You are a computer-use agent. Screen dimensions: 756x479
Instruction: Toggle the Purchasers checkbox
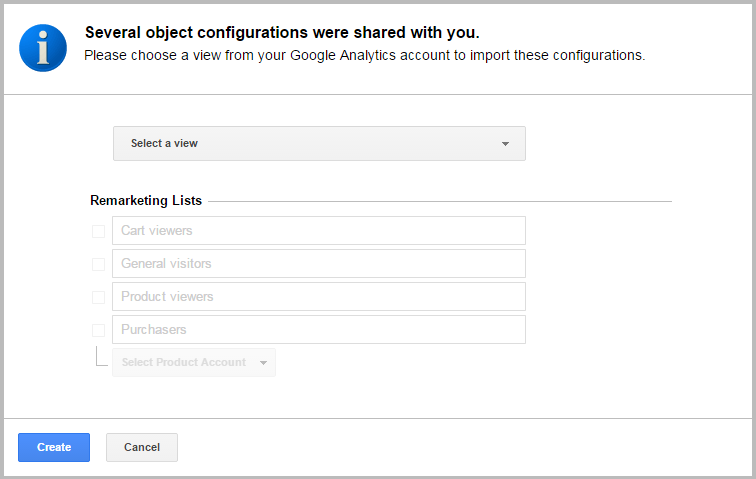(x=98, y=330)
